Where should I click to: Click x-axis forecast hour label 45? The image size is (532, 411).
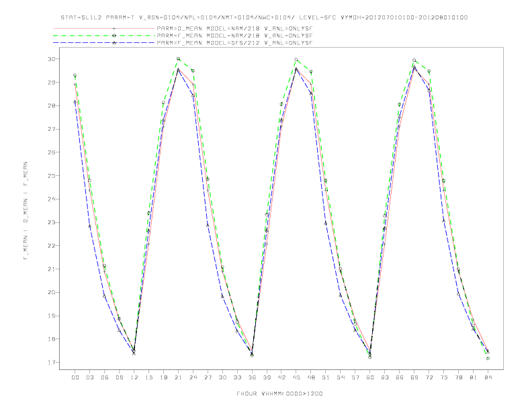pos(296,377)
